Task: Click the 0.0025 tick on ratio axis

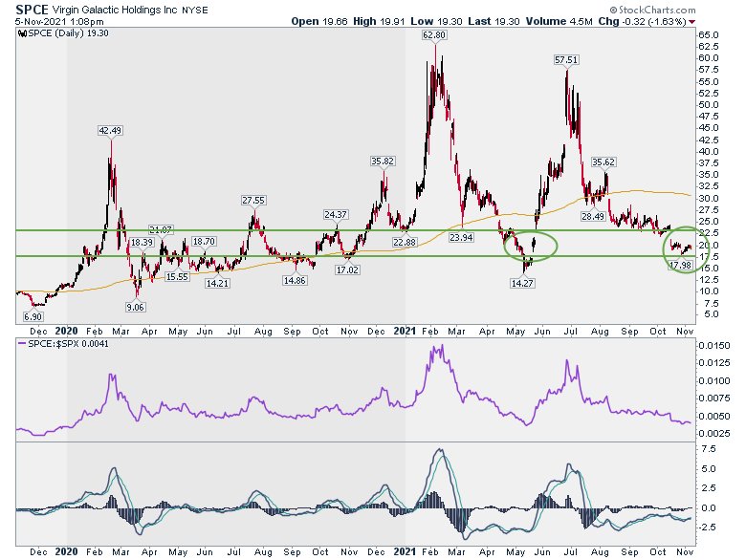Action: [x=714, y=434]
